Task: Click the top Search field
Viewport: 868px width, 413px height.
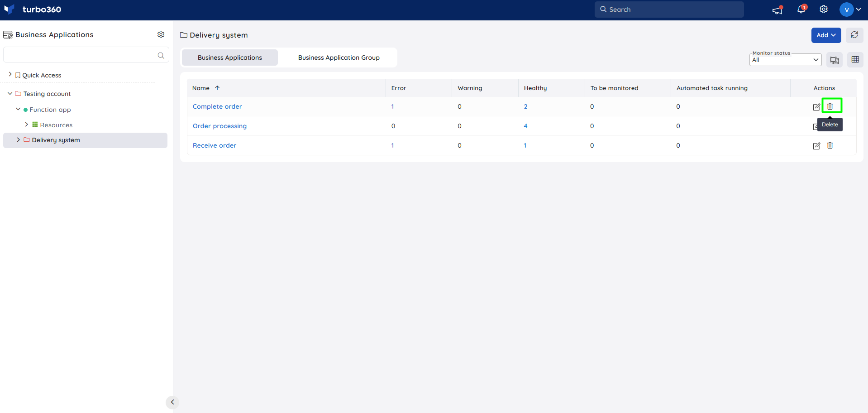Action: (669, 10)
